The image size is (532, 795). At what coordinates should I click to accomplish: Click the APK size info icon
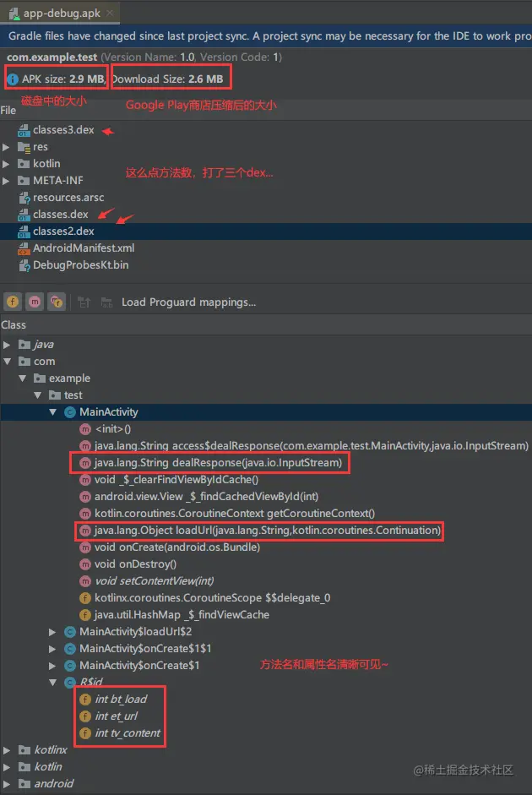tap(13, 79)
